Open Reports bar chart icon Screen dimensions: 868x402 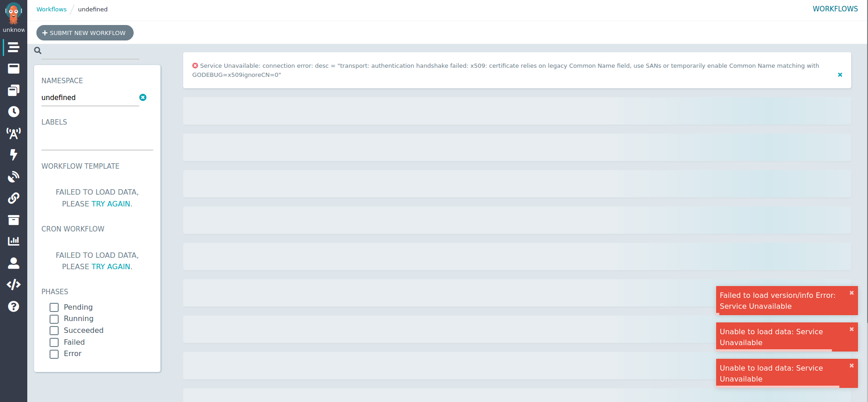point(14,241)
